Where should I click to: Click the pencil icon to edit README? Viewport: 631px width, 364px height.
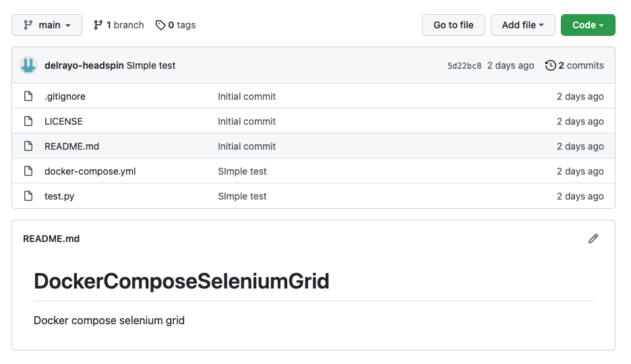593,239
